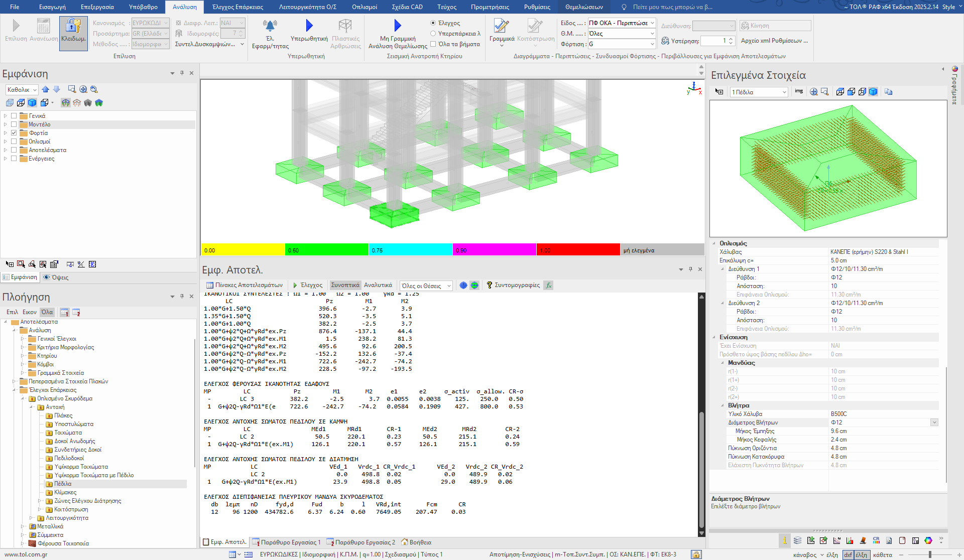
Task: Click Αρχείο xml Ρυθμίσεων button
Action: coord(774,41)
